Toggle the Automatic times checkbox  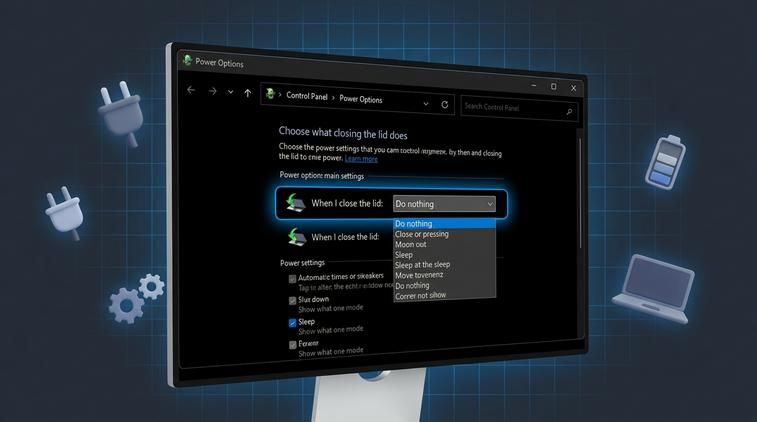pyautogui.click(x=292, y=279)
